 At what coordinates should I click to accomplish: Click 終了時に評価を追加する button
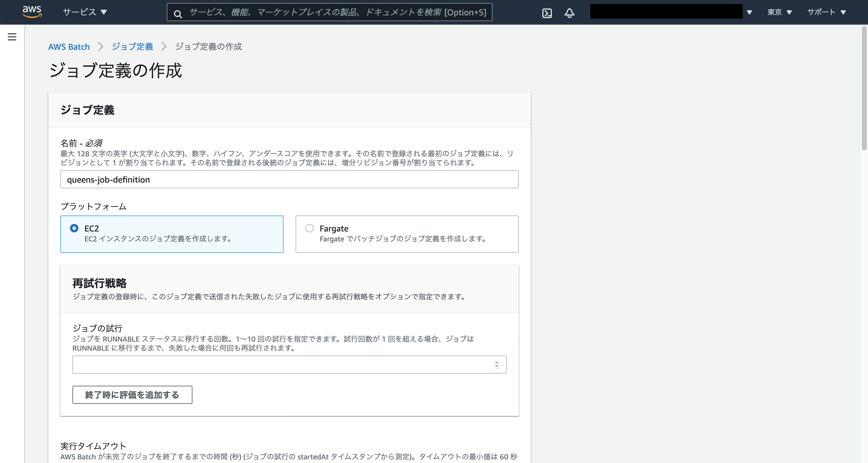pyautogui.click(x=132, y=395)
